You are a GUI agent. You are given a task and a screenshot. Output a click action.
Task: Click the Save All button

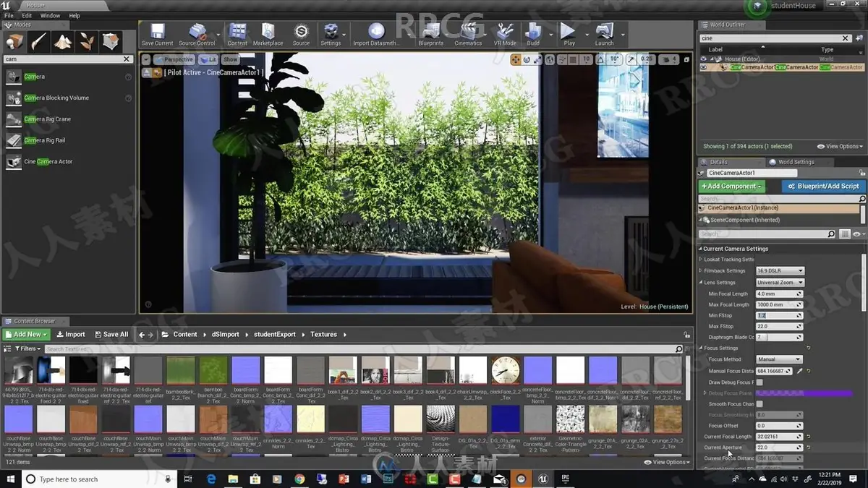(x=111, y=334)
